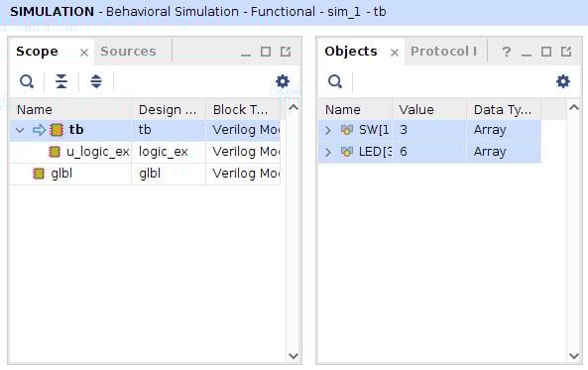Open Scope panel settings gear
This screenshot has width=588, height=370.
tap(283, 81)
